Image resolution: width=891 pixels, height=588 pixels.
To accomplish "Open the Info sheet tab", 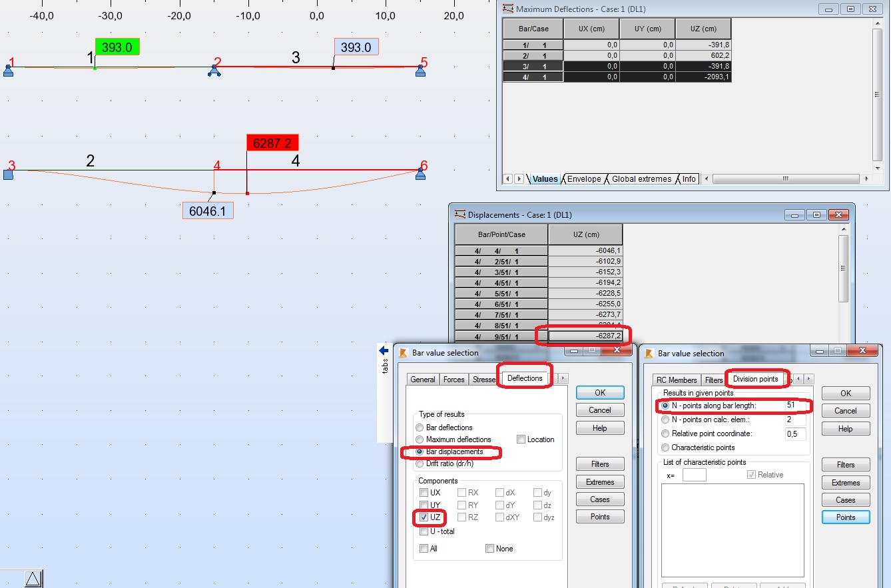I will pos(689,178).
